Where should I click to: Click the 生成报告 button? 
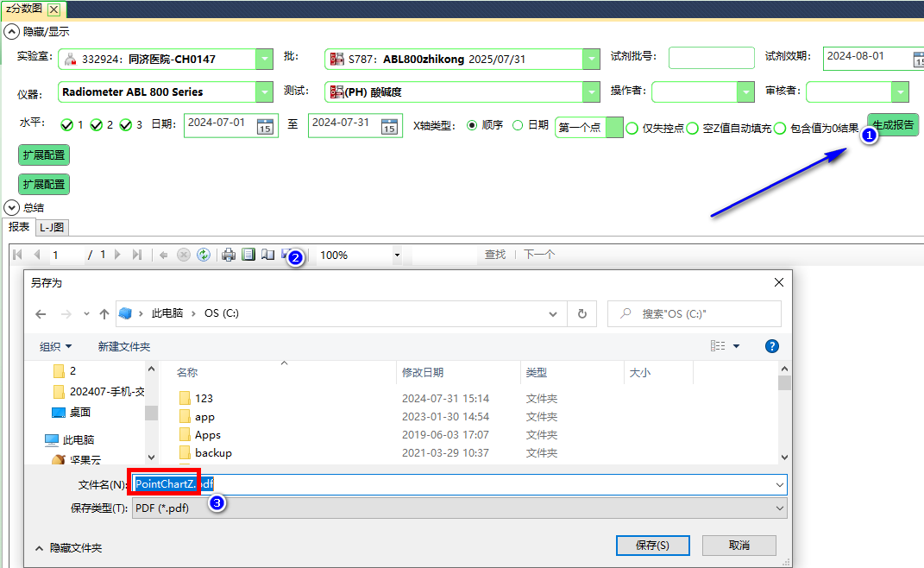[x=893, y=125]
